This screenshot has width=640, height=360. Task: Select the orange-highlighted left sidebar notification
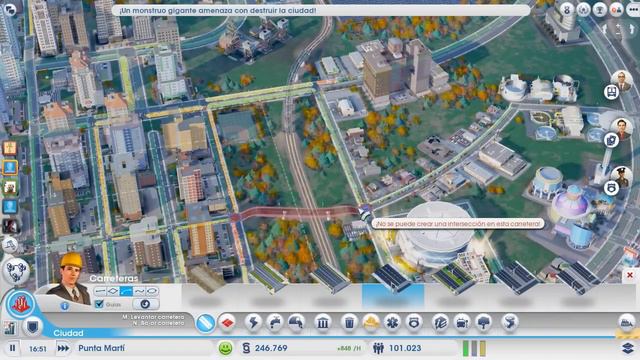(9, 167)
